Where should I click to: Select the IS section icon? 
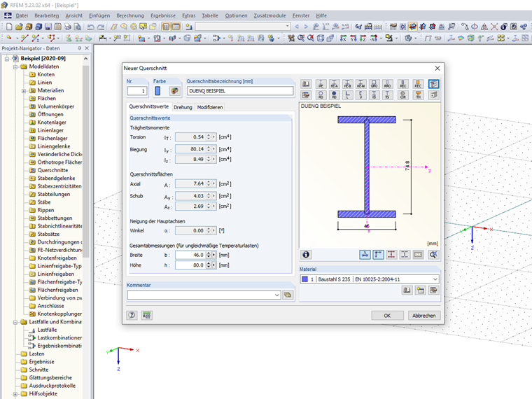coord(374,95)
